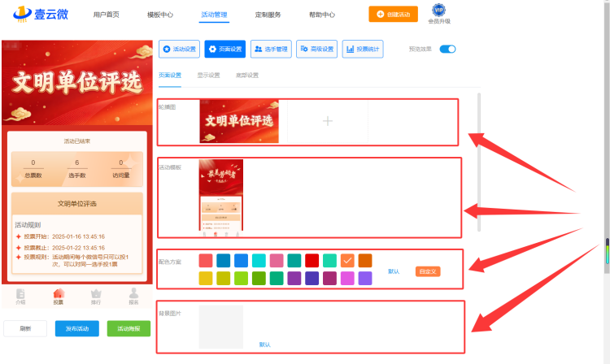Viewport: 610px width, 364px height.
Task: Add a carousel image with plus icon
Action: [x=328, y=121]
